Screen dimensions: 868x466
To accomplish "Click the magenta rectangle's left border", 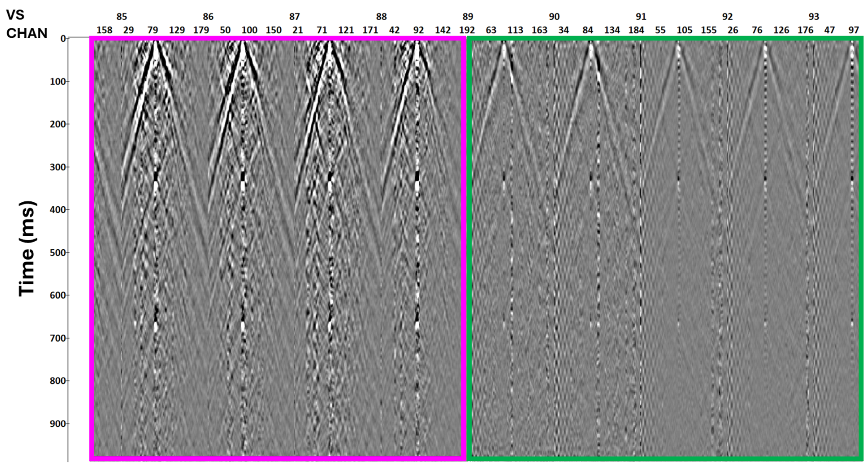I will 91,249.
